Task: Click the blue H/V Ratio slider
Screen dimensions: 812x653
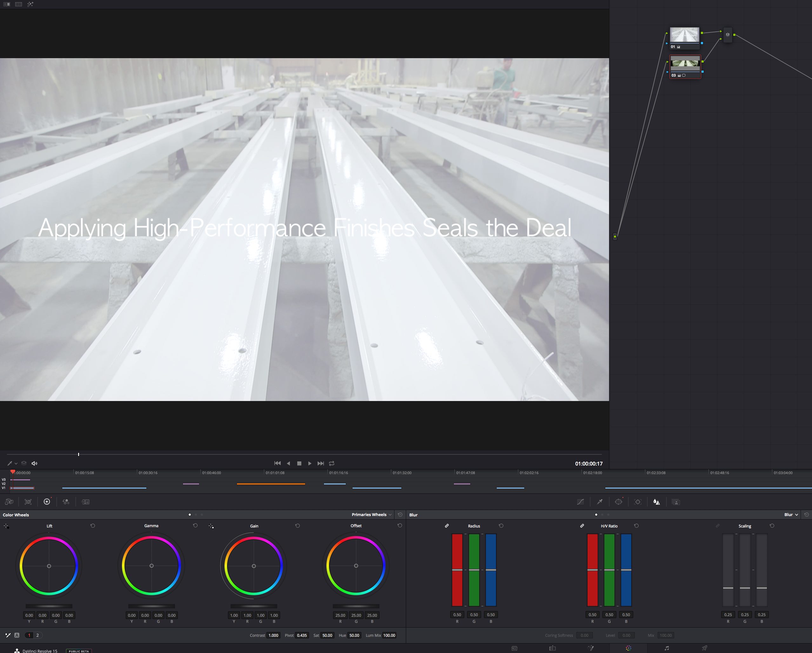Action: tap(626, 570)
